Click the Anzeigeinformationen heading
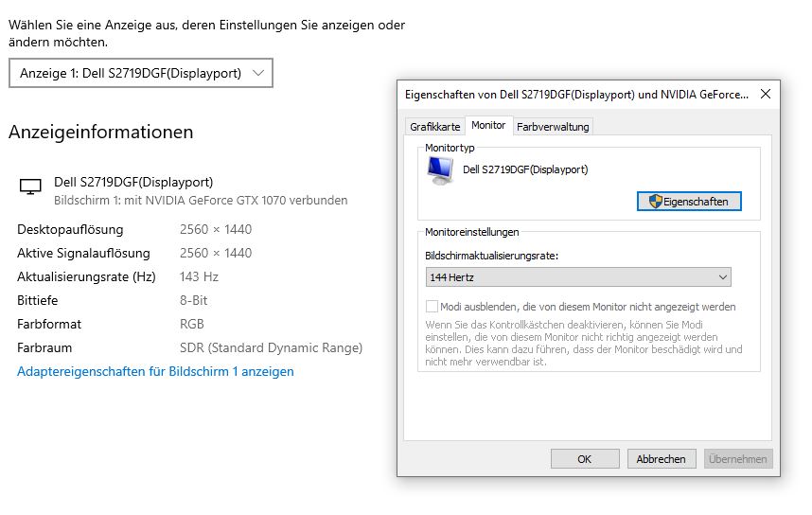The width and height of the screenshot is (812, 515). (100, 133)
